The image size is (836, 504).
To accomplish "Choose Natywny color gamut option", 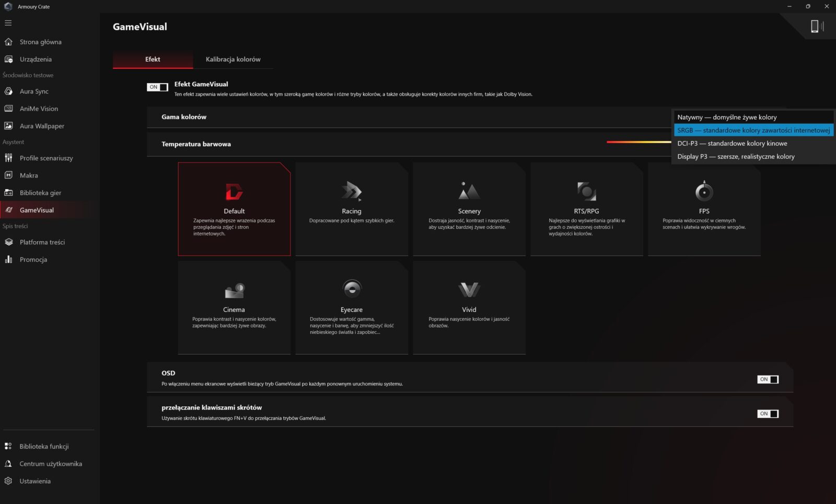I will click(x=727, y=117).
